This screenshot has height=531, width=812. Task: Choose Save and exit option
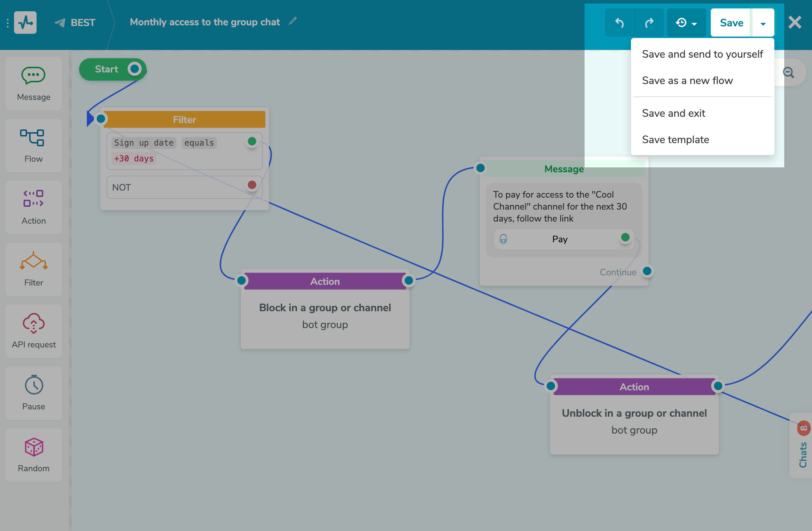pos(674,113)
